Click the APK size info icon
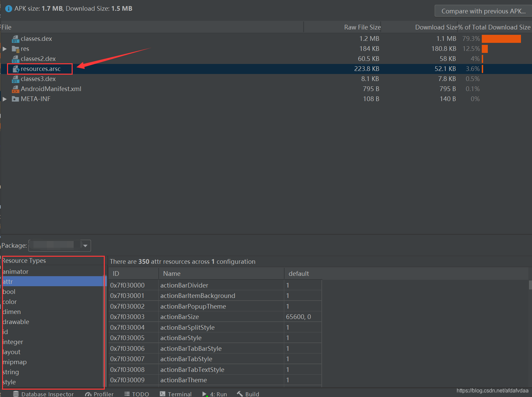 (x=9, y=9)
